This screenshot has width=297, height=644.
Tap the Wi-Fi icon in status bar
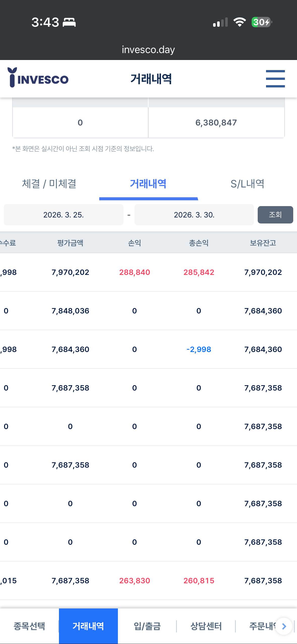(x=239, y=22)
